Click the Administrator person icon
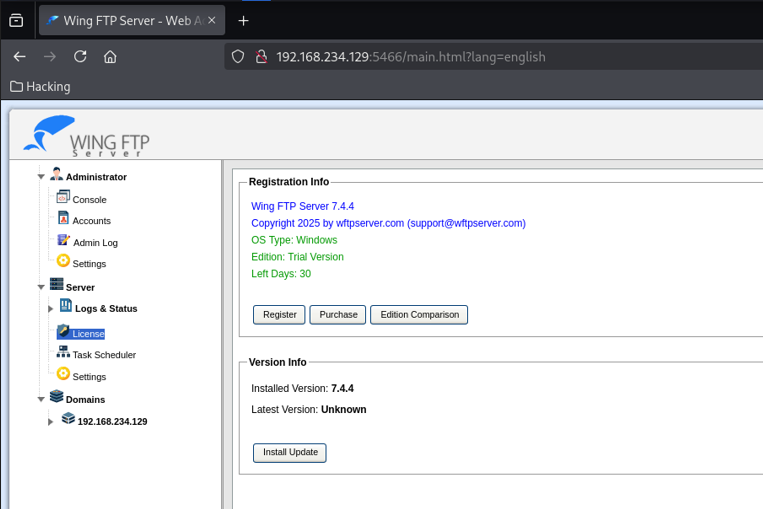 pos(56,174)
